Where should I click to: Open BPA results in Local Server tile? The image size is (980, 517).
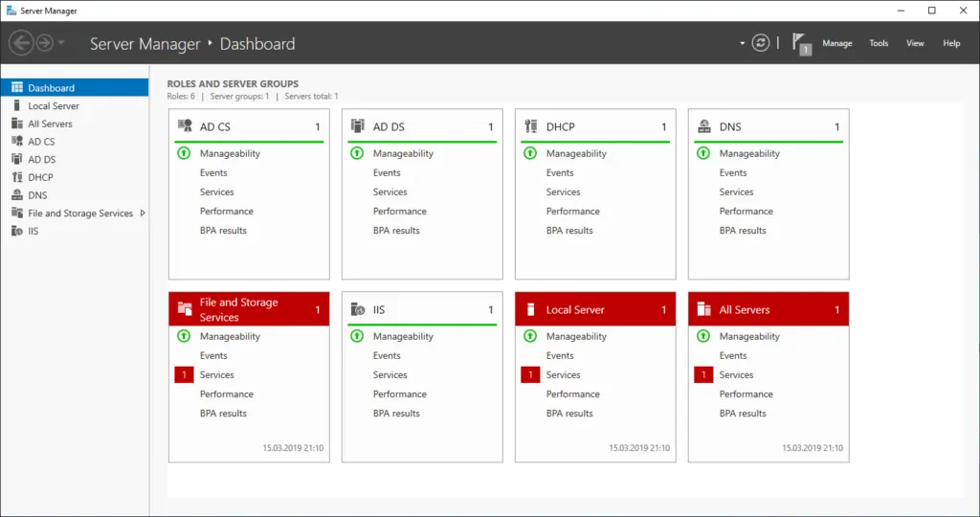[569, 414]
